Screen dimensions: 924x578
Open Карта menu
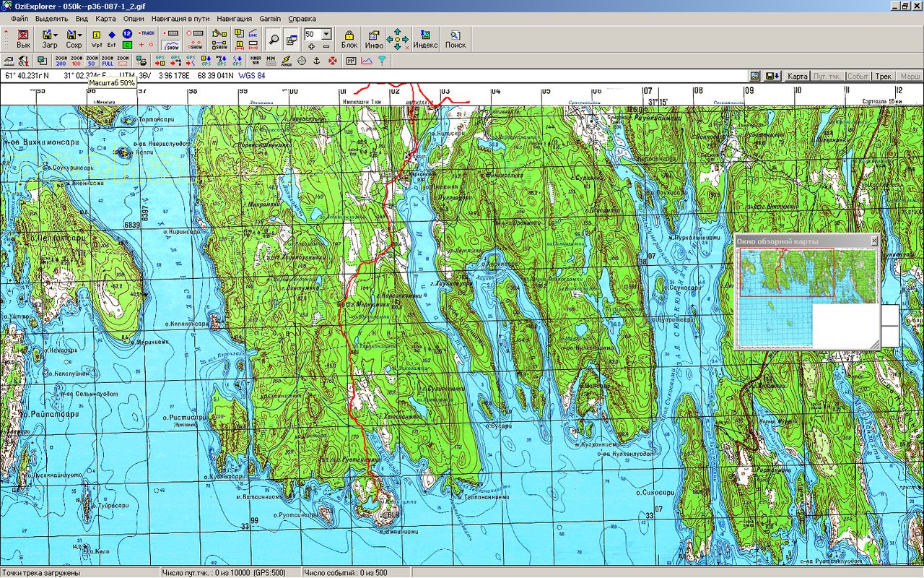[105, 18]
